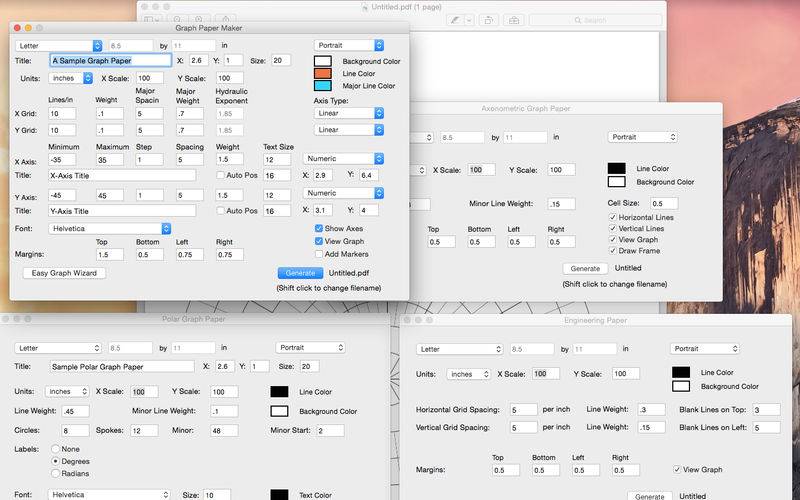The width and height of the screenshot is (800, 500).
Task: Click Minor Line Weight field in Axonometric window
Action: (x=561, y=204)
